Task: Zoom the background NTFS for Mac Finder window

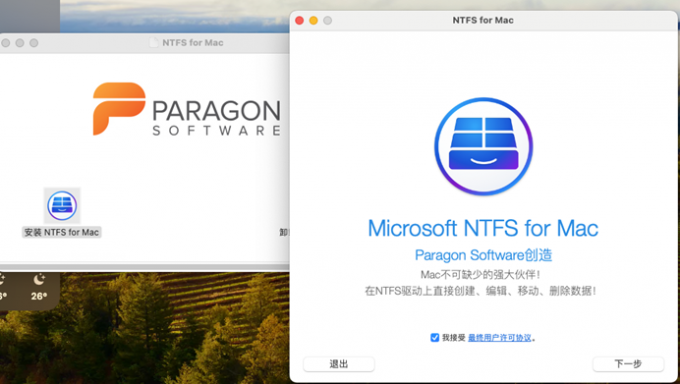Action: tap(34, 43)
